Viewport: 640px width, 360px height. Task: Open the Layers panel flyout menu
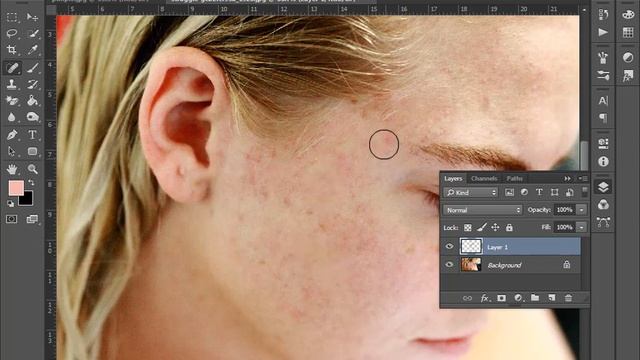[x=583, y=178]
